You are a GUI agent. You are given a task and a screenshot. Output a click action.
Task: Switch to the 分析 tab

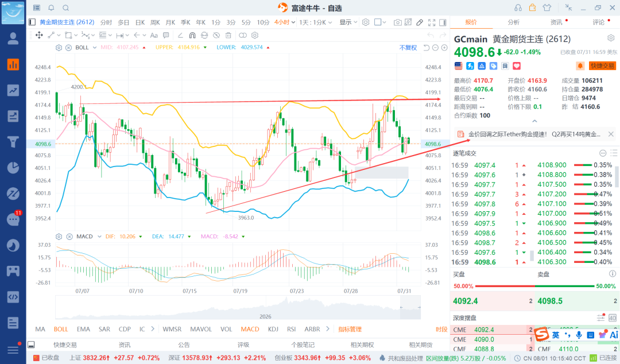pos(514,22)
